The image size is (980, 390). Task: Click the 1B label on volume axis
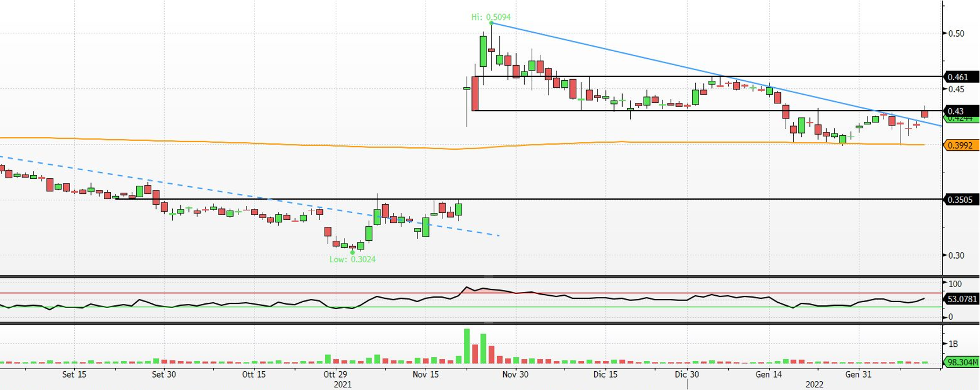click(953, 344)
